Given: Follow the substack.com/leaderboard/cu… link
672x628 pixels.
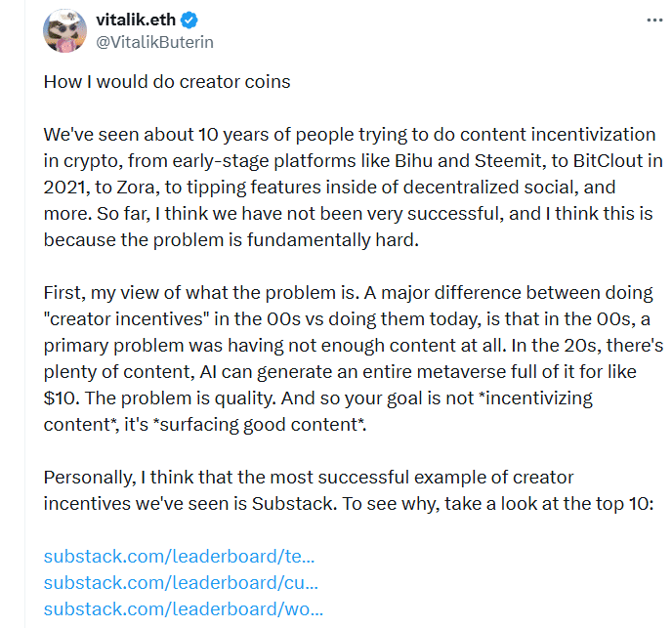Looking at the screenshot, I should point(181,583).
